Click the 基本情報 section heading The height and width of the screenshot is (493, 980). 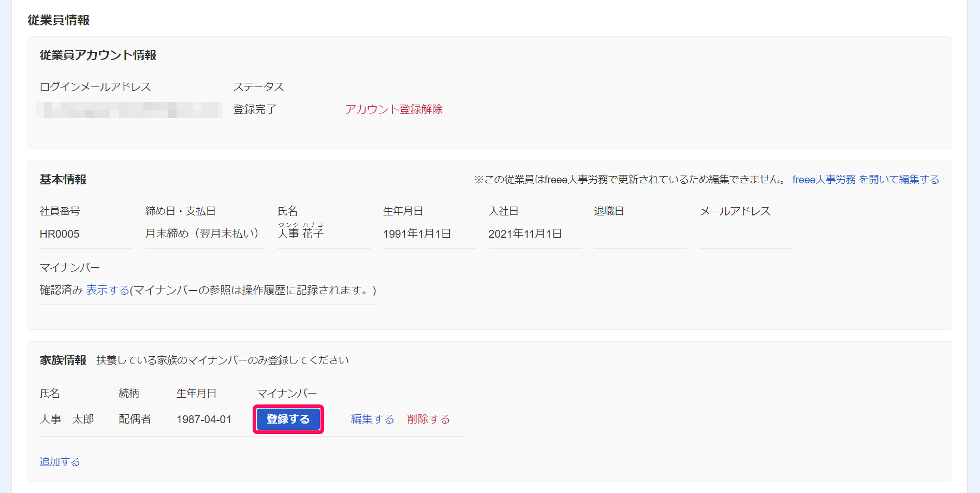tap(63, 180)
